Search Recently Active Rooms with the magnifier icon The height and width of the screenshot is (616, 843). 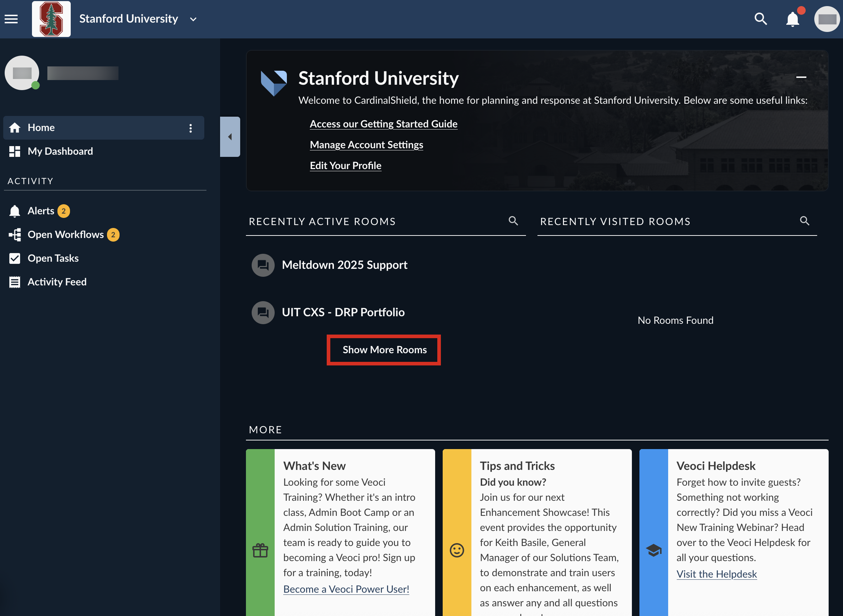point(514,221)
